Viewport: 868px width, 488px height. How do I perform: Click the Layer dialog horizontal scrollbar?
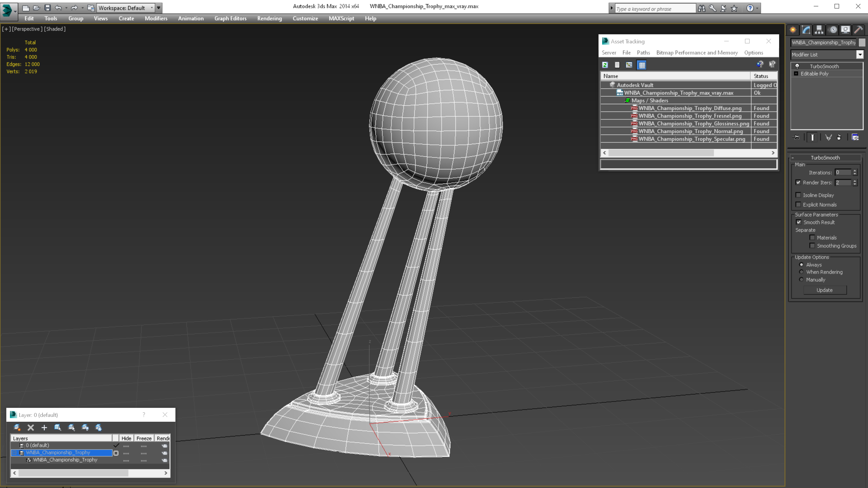(x=90, y=473)
